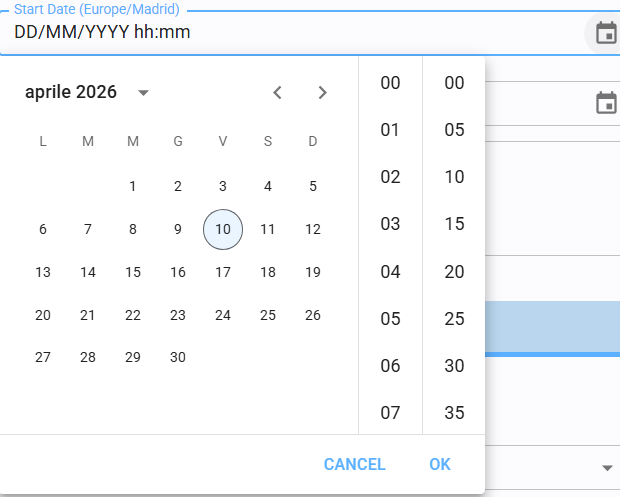Confirm selection with OK button
Image resolution: width=620 pixels, height=497 pixels.
(x=440, y=464)
